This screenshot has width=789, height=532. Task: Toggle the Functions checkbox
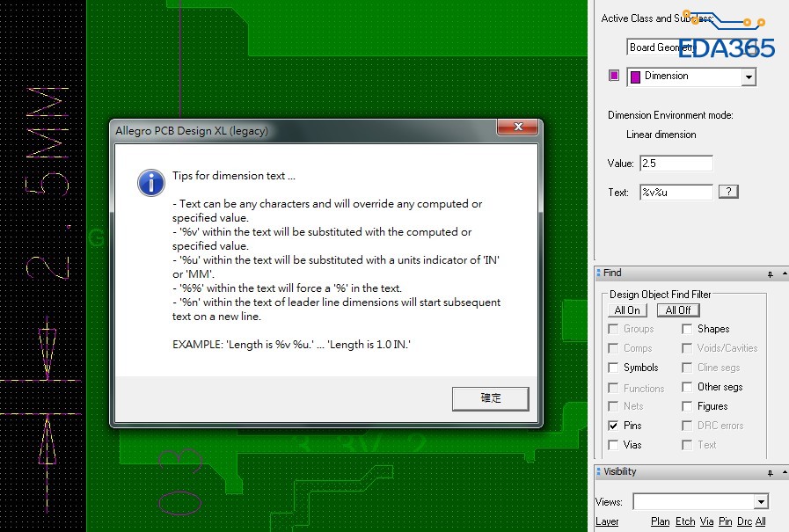(613, 388)
